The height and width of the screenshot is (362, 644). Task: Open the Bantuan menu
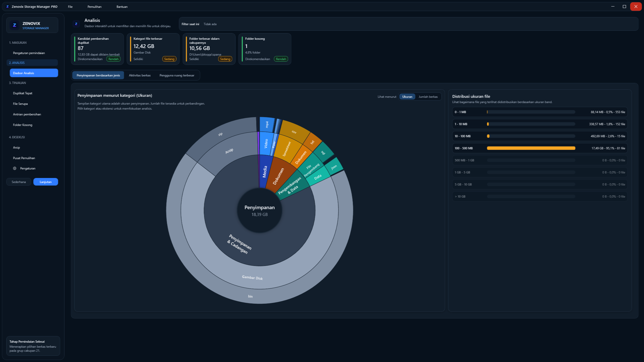(122, 7)
